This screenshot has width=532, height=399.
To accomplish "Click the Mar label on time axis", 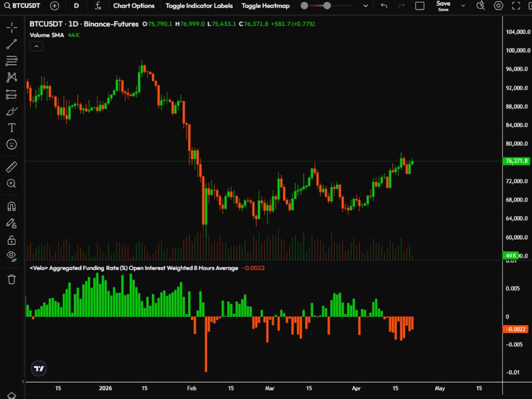I will pyautogui.click(x=270, y=388).
